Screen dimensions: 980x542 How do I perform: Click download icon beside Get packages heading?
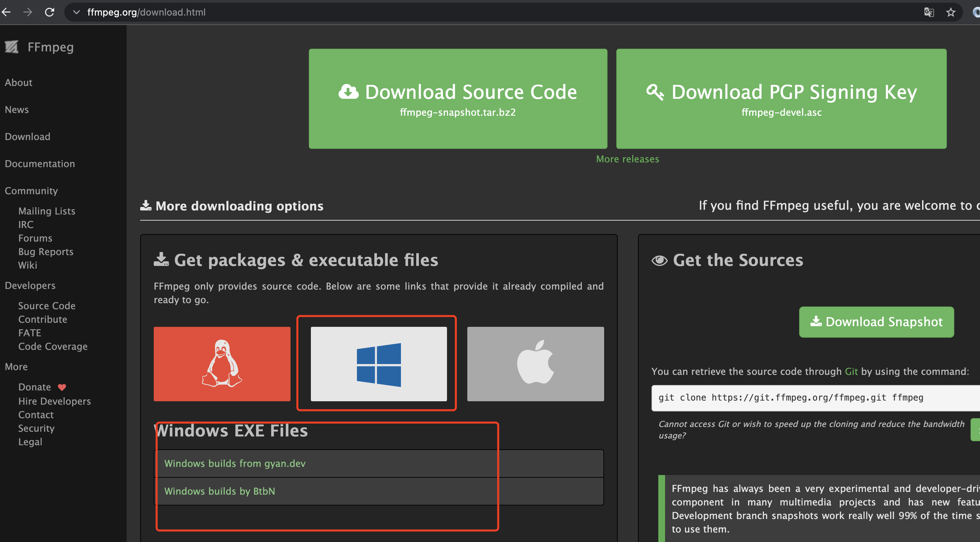coord(161,259)
